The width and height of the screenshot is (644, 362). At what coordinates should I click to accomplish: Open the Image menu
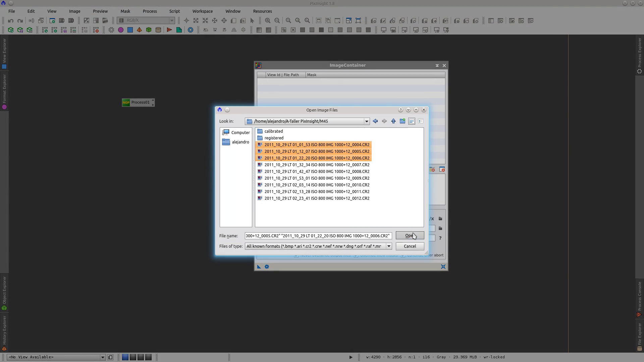[74, 11]
